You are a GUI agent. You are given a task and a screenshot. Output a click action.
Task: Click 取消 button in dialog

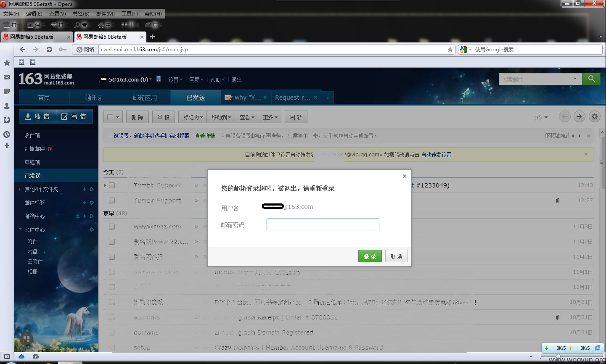coord(397,256)
